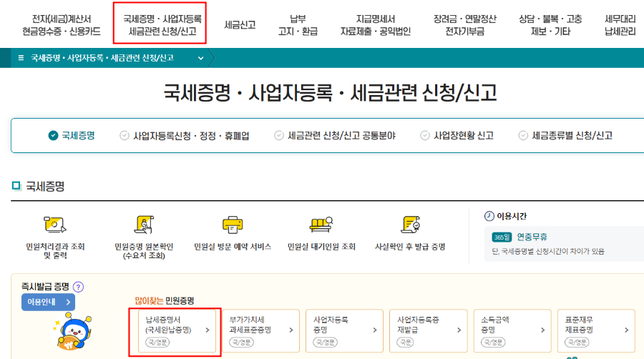This screenshot has height=359, width=644.
Task: Click arrow on 사업자등록 증명 card
Action: pyautogui.click(x=375, y=330)
